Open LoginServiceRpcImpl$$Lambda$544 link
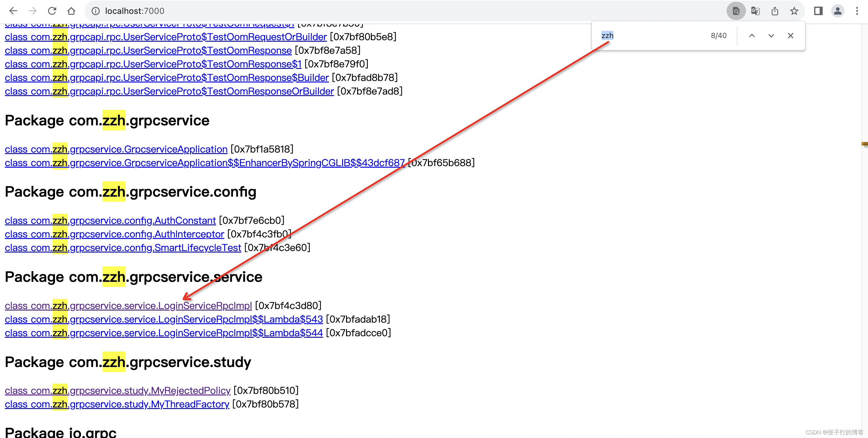Viewport: 868px width, 438px height. [x=164, y=333]
